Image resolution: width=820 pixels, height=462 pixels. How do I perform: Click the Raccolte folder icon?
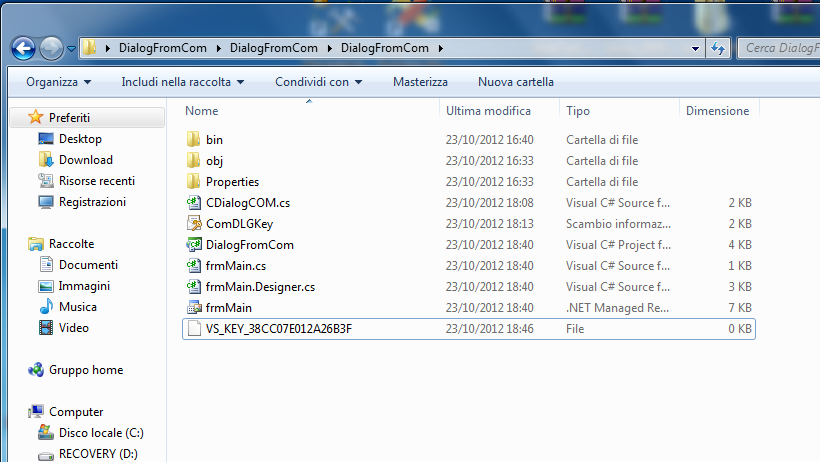[36, 244]
